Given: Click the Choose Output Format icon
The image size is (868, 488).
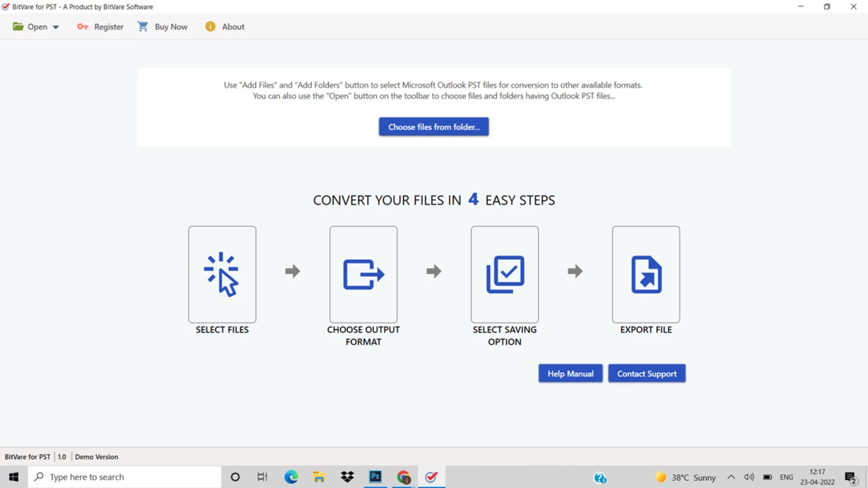Looking at the screenshot, I should [364, 274].
